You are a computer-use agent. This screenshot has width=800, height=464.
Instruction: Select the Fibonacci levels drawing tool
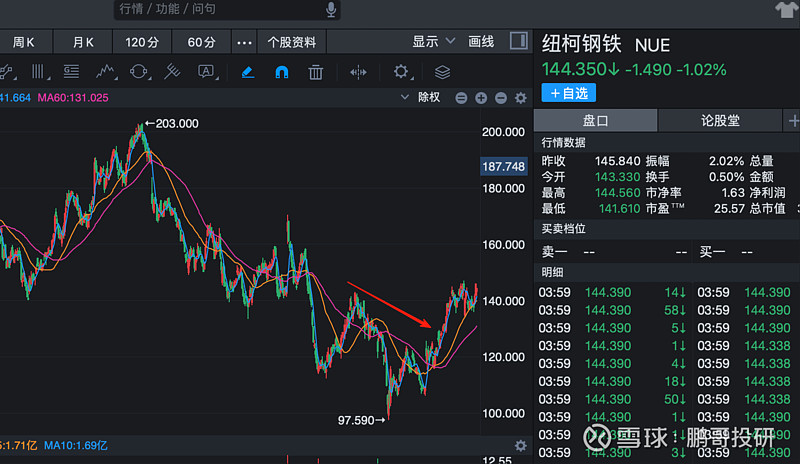pyautogui.click(x=71, y=72)
